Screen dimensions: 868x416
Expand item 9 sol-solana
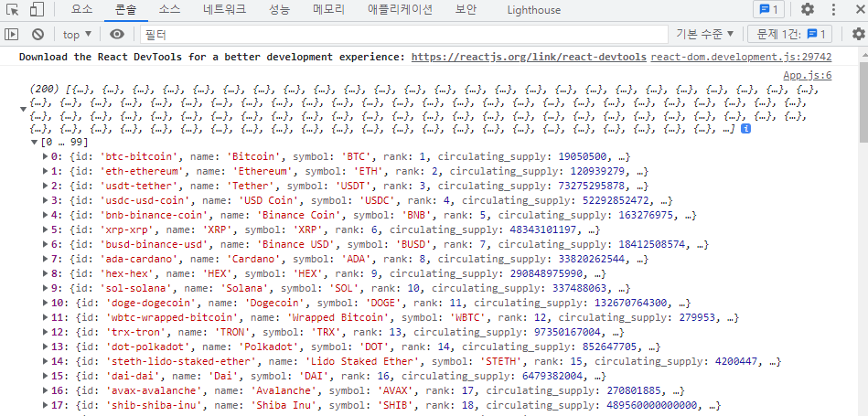click(46, 288)
